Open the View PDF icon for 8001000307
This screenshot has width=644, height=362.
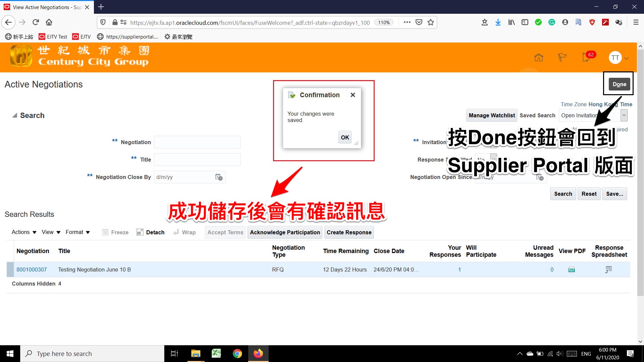(x=572, y=270)
